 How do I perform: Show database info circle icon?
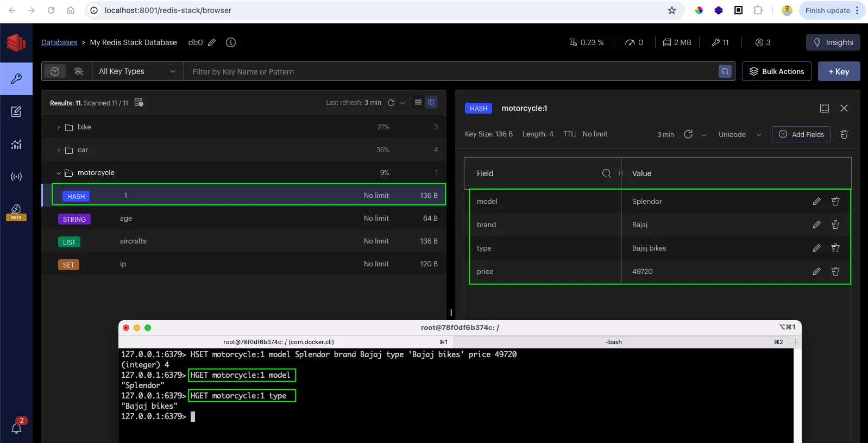point(231,42)
